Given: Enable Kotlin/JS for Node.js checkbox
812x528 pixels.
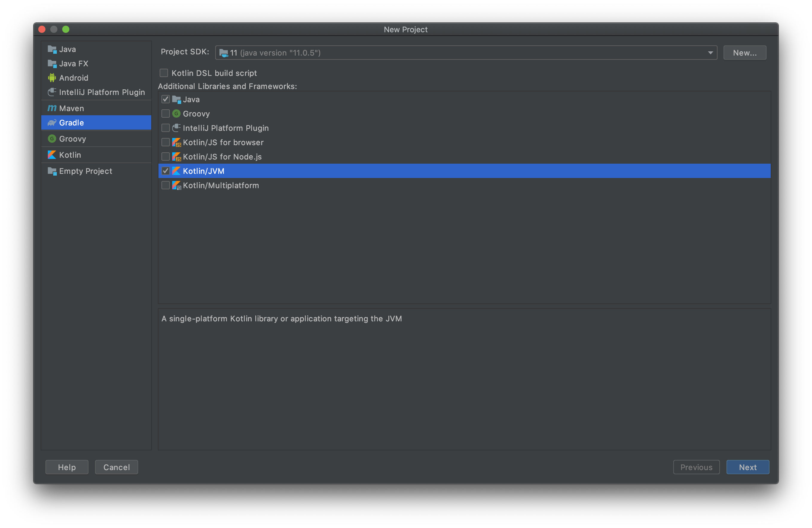Looking at the screenshot, I should 165,157.
